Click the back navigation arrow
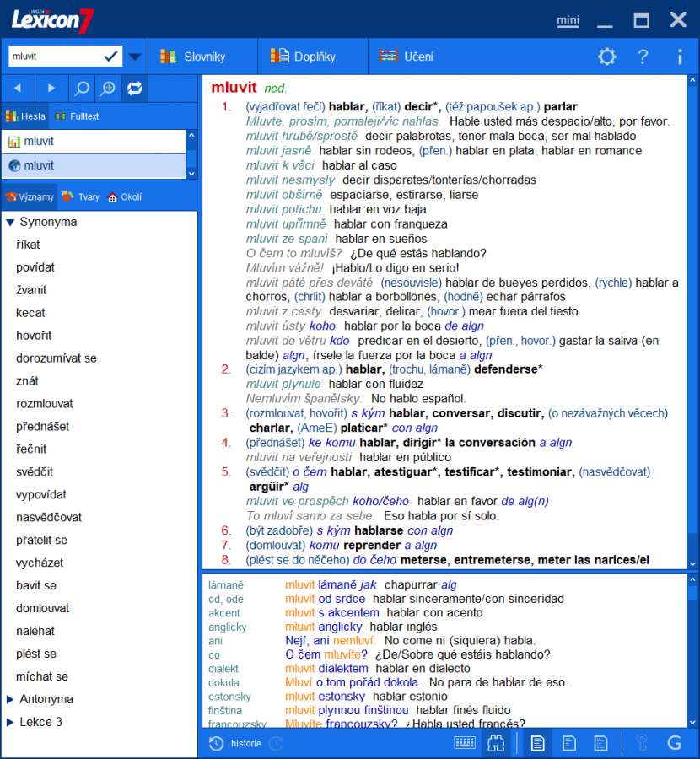 click(17, 88)
